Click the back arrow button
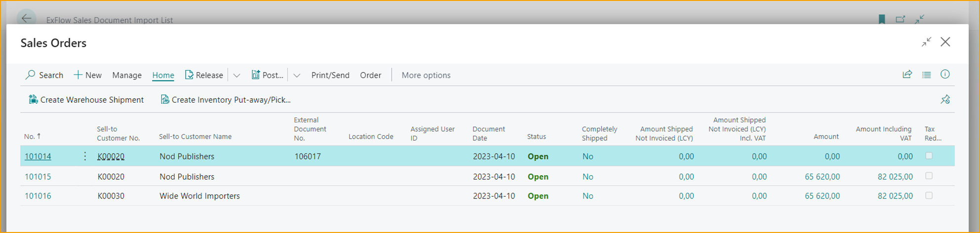The height and width of the screenshot is (233, 980). [x=26, y=19]
